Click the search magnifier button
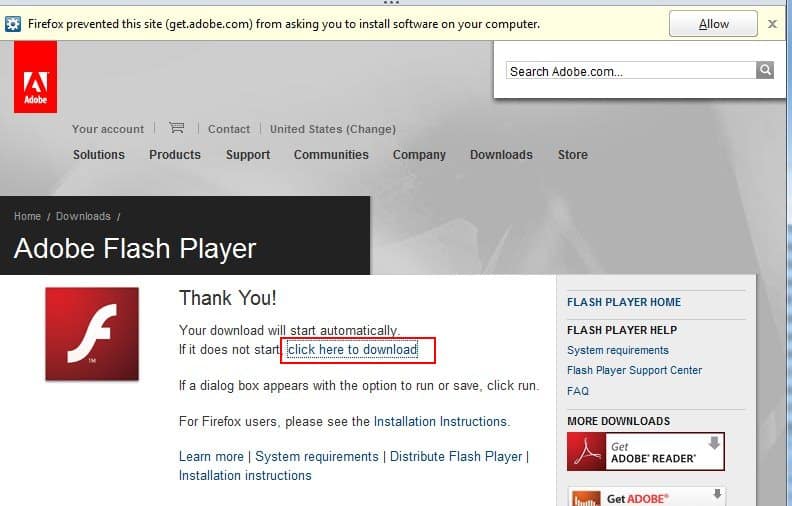 [x=765, y=70]
